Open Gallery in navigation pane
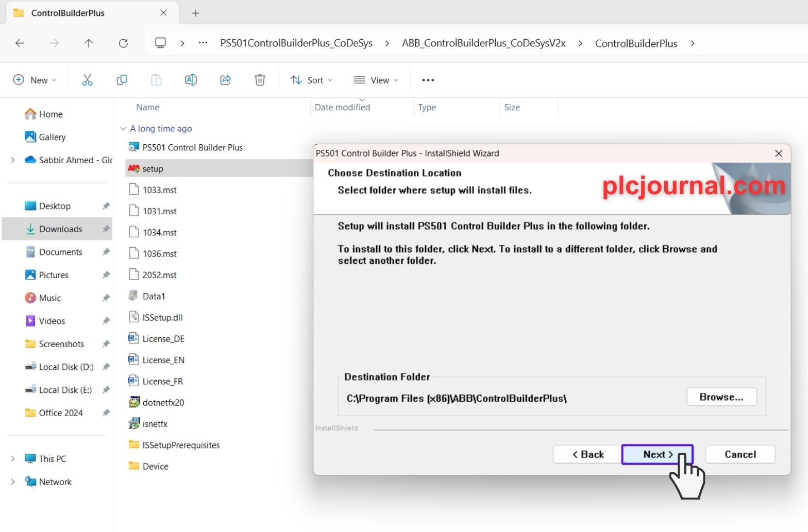This screenshot has width=808, height=532. pyautogui.click(x=45, y=137)
